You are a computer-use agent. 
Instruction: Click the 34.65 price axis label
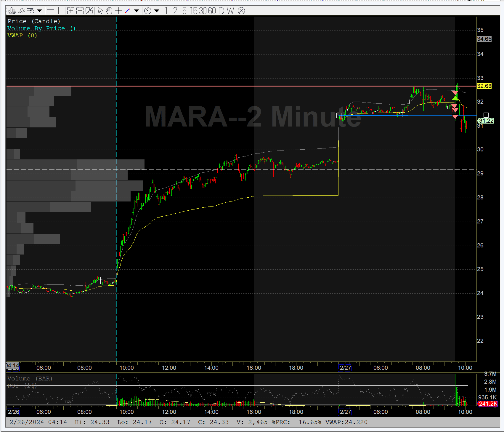484,39
